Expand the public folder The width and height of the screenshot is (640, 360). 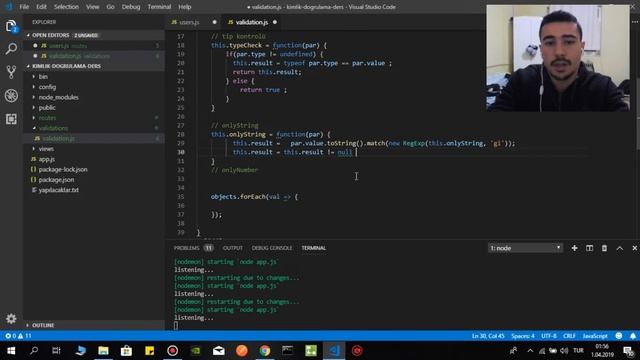click(x=47, y=107)
